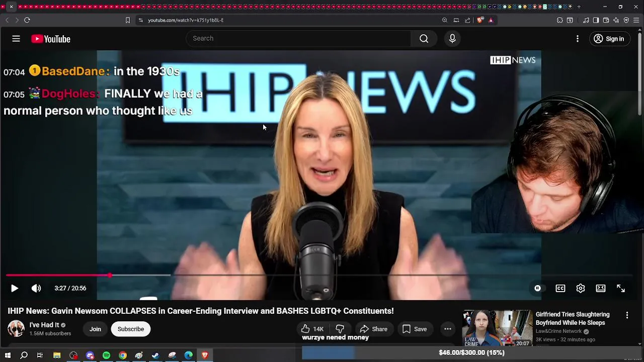Screen dimensions: 644x362
Task: Open the I've Had It channel avatar
Action: (16, 329)
